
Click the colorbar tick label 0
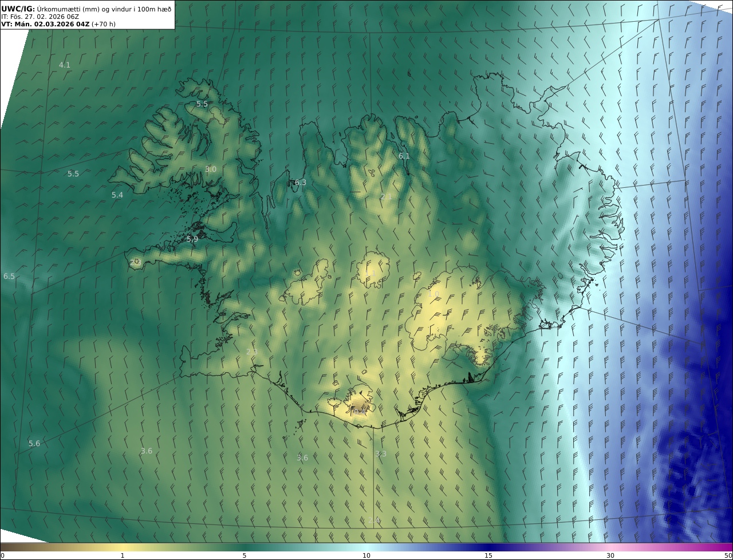click(x=2, y=555)
